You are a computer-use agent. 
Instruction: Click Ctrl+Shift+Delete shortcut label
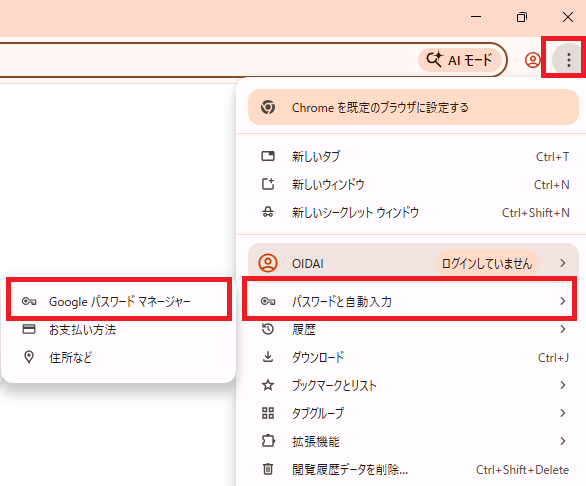522,470
